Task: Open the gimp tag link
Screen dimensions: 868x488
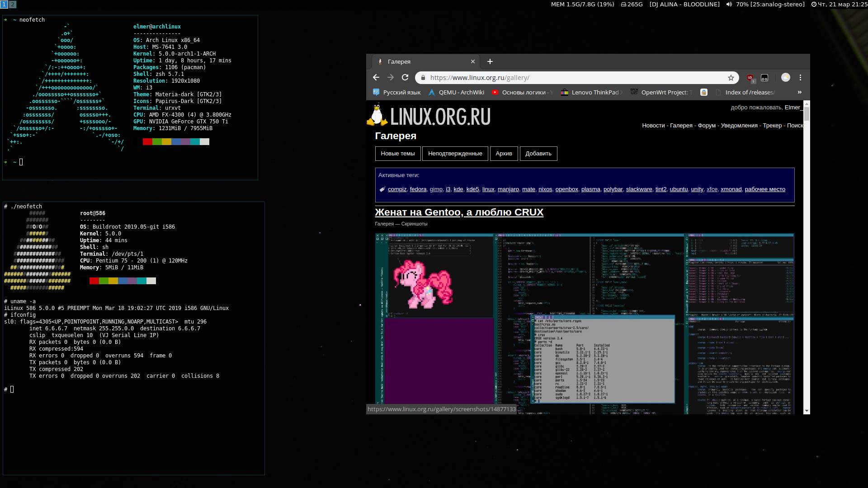Action: pyautogui.click(x=436, y=189)
